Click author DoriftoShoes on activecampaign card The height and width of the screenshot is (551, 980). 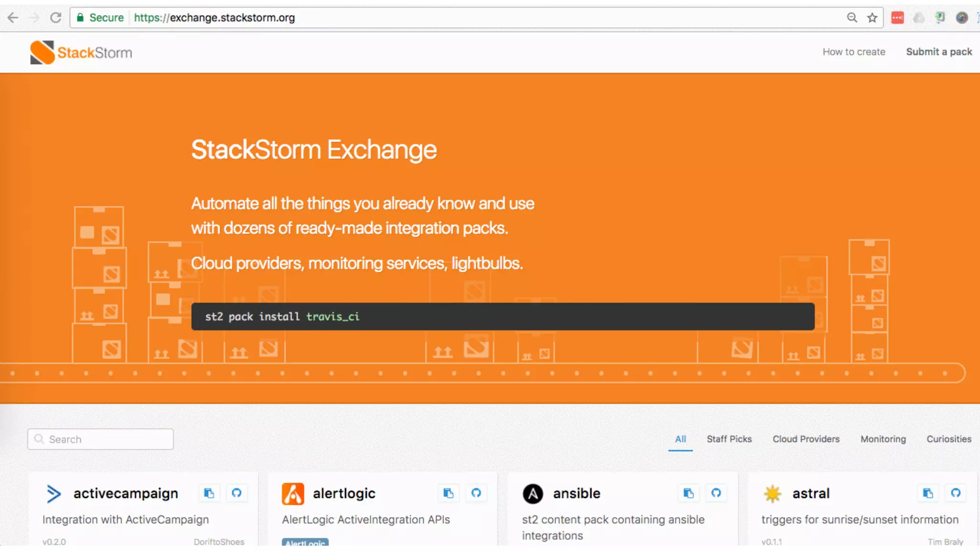219,541
